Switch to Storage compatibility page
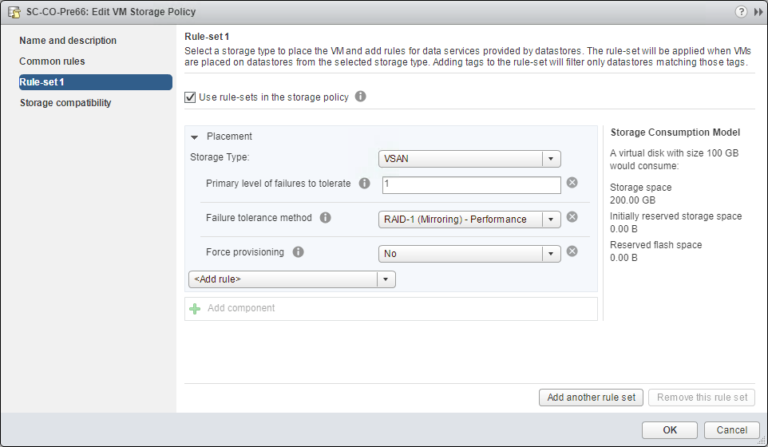Viewport: 768px width, 447px height. point(65,103)
